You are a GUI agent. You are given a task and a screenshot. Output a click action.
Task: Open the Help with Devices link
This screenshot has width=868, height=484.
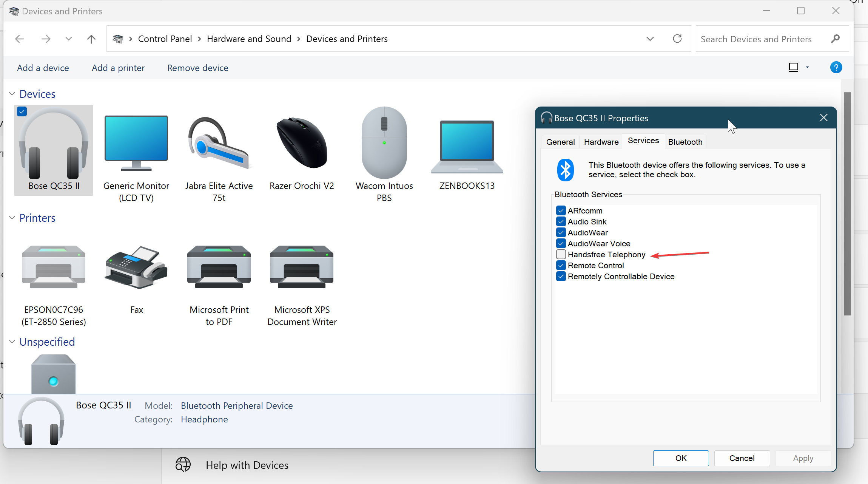point(247,465)
